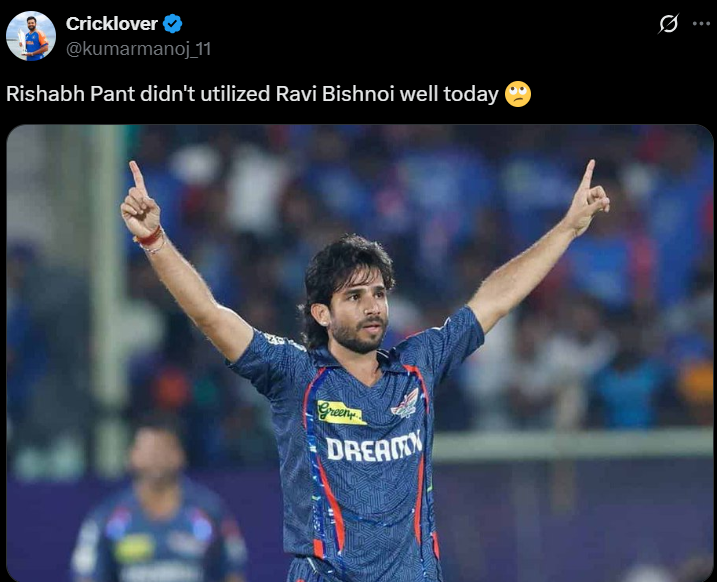
Task: Click the team crest on the jersey chest
Action: tap(406, 404)
